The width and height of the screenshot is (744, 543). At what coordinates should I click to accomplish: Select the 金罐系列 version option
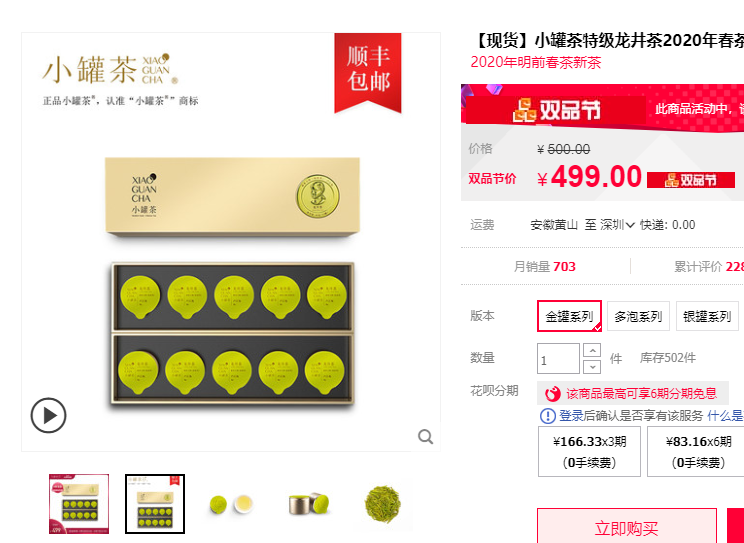[569, 316]
